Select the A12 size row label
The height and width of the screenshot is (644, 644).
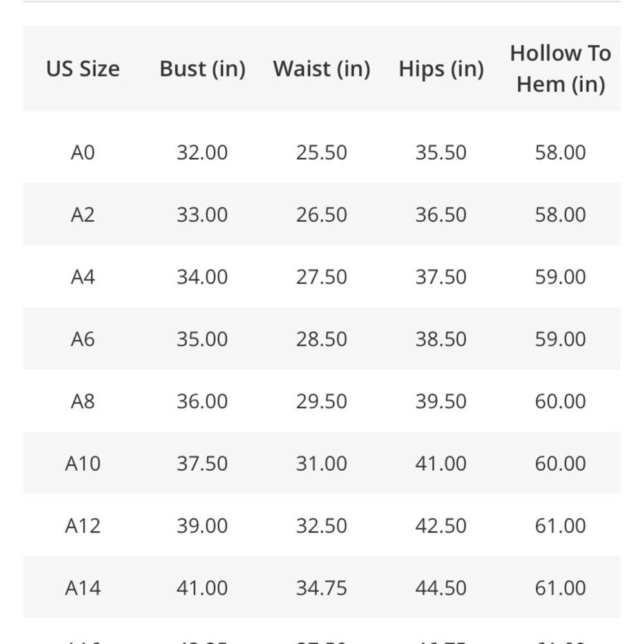pyautogui.click(x=83, y=526)
